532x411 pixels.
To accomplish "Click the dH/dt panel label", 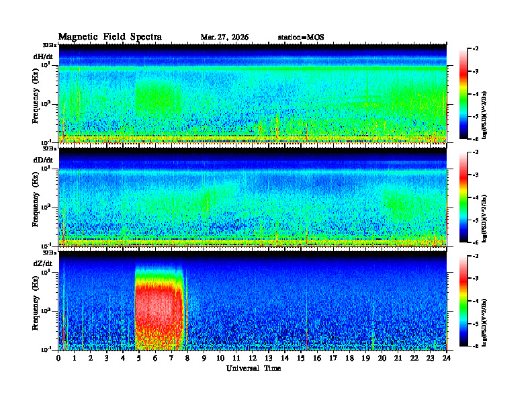I will pyautogui.click(x=43, y=56).
